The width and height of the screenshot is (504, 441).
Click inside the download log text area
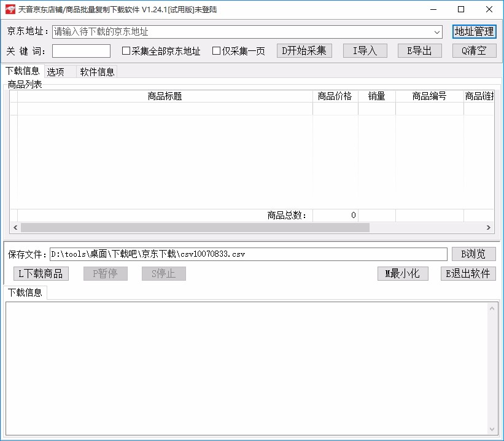tap(247, 369)
